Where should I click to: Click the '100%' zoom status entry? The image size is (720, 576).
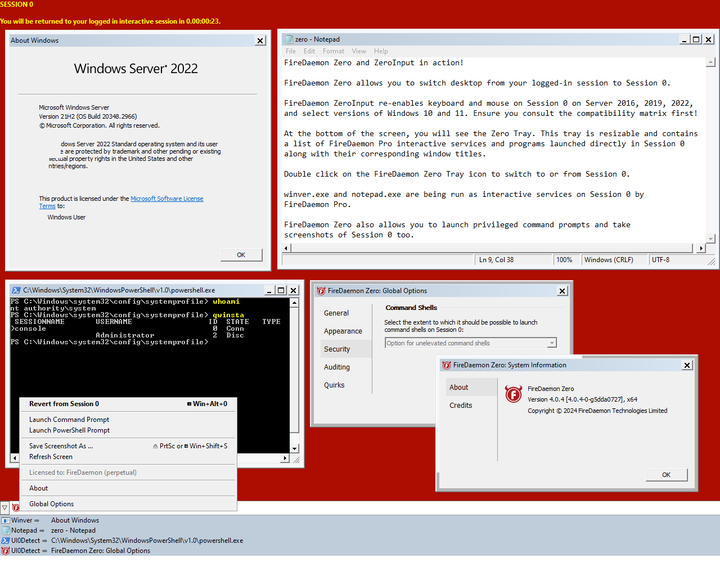coord(565,260)
